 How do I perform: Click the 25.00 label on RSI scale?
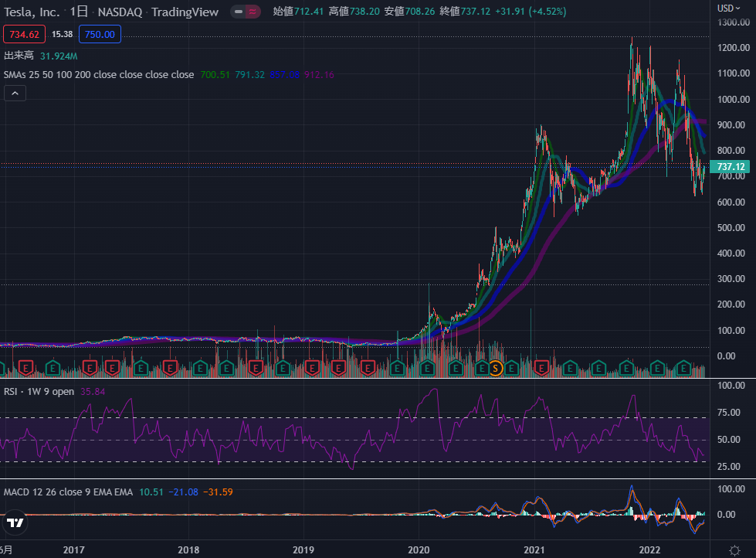[729, 467]
